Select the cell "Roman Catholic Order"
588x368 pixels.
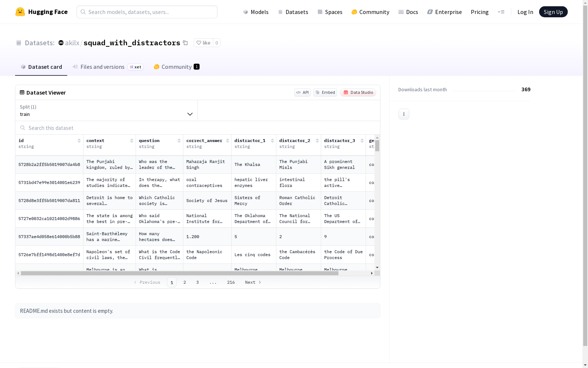point(298,201)
